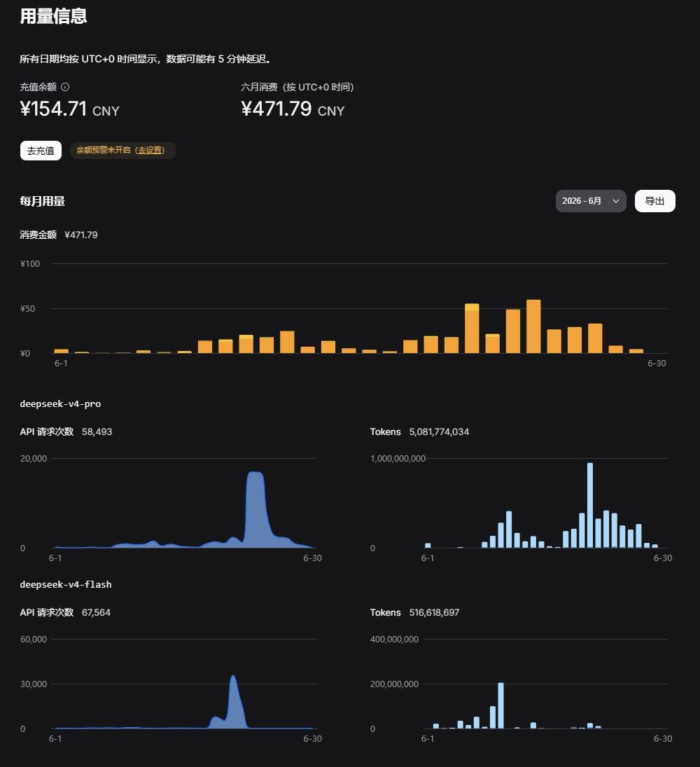This screenshot has width=700, height=767.
Task: Click the API 请求次数 67,564 value
Action: click(x=96, y=612)
